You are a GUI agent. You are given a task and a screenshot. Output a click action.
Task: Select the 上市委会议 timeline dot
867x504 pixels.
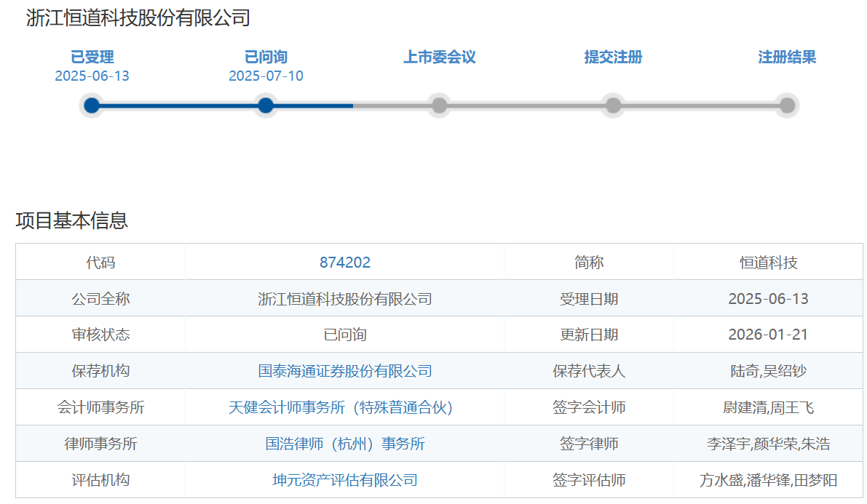[x=439, y=105]
